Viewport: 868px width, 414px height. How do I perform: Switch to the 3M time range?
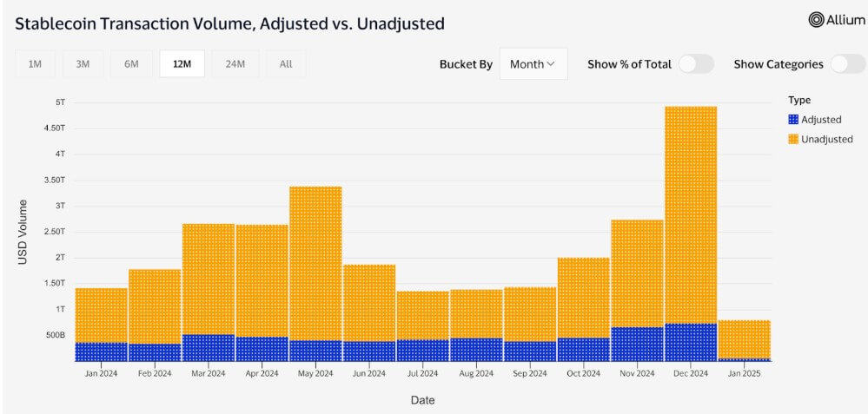pyautogui.click(x=83, y=64)
